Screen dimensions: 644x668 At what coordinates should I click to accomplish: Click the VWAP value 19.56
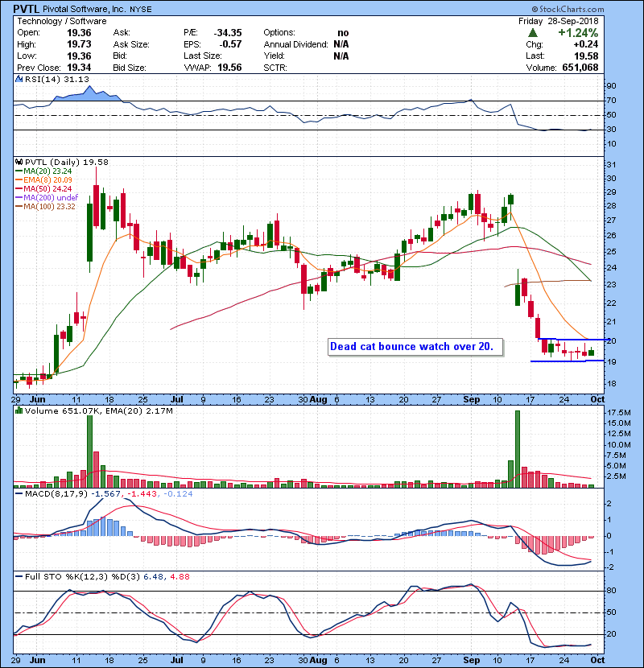[229, 68]
